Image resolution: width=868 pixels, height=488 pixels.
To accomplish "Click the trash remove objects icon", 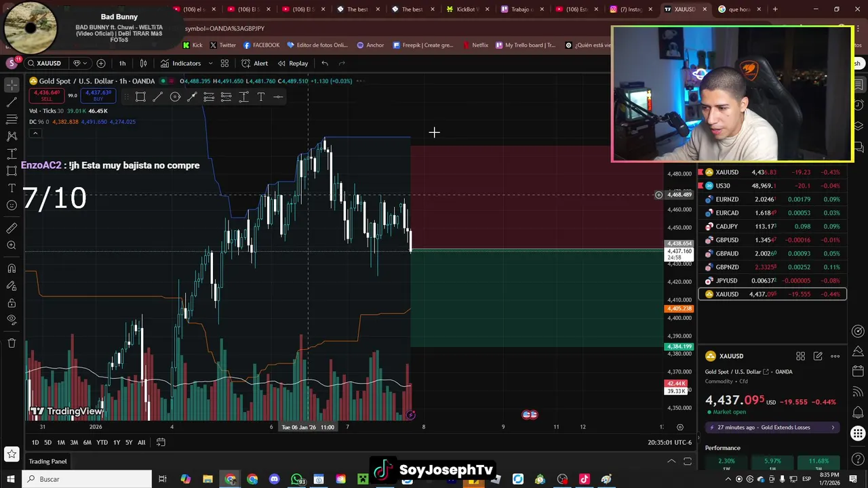I will [12, 343].
